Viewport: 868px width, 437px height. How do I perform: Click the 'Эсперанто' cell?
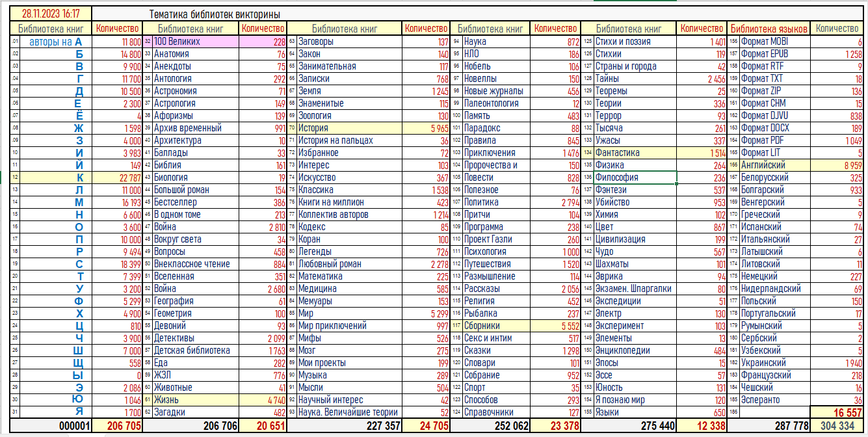775,400
